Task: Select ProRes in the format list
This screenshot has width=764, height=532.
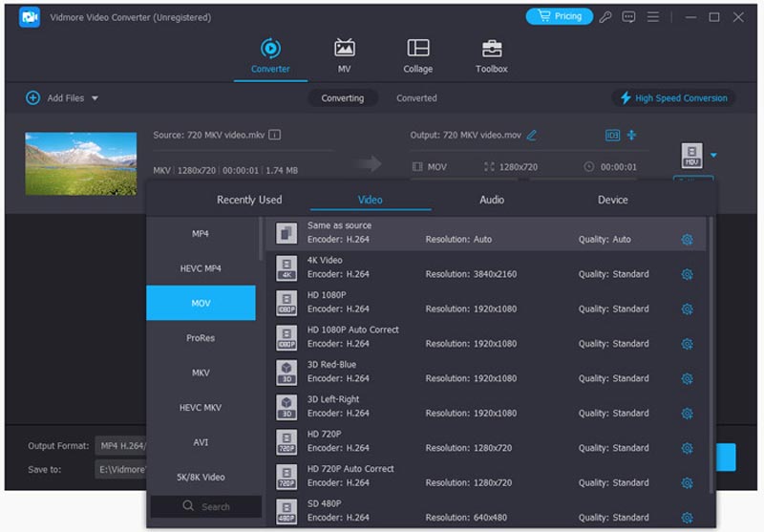Action: [x=201, y=338]
